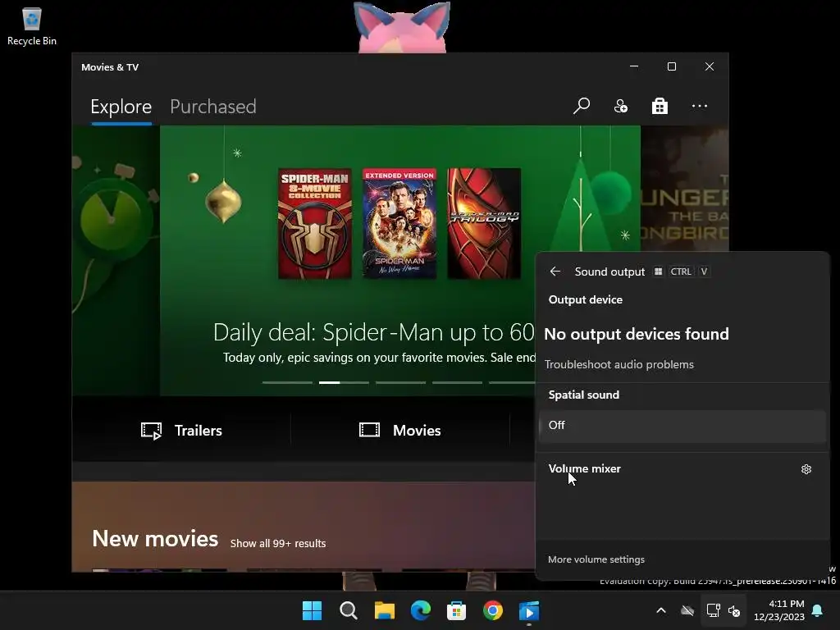The height and width of the screenshot is (630, 840).
Task: Open the Windows Start menu
Action: [312, 610]
